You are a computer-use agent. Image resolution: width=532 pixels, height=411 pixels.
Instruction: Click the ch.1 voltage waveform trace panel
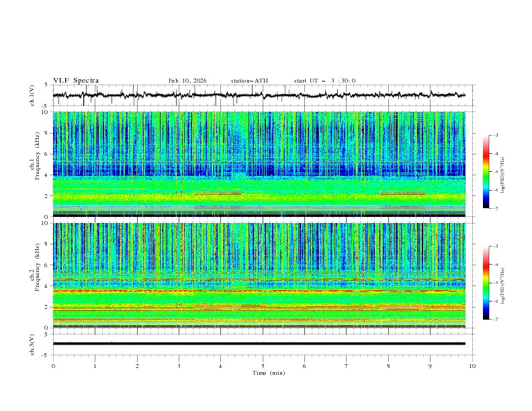coord(262,95)
